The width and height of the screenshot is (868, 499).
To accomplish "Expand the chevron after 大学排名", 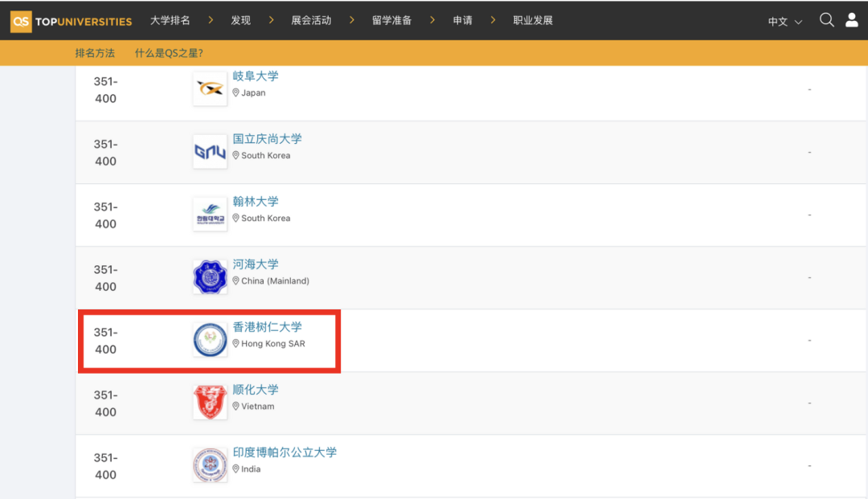I will (x=211, y=20).
